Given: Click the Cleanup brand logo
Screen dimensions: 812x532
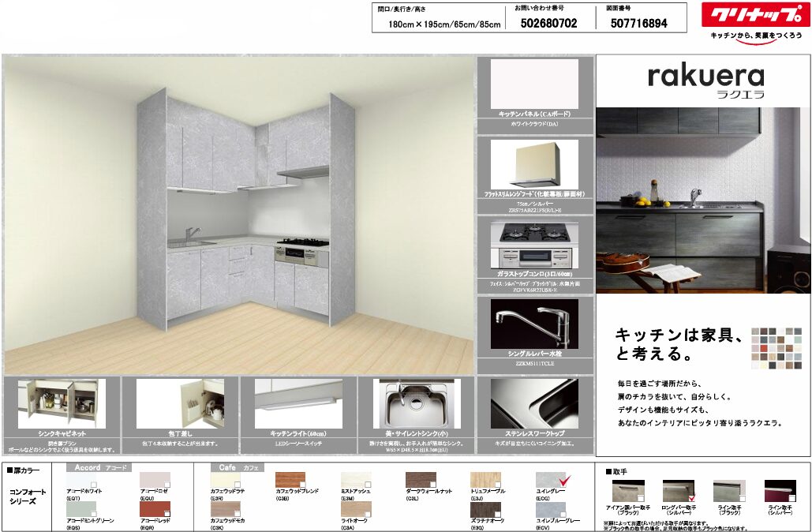Looking at the screenshot, I should 755,14.
